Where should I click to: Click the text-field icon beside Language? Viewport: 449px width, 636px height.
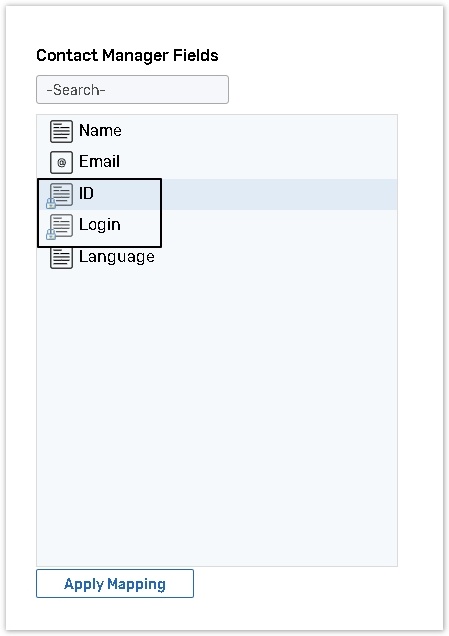coord(61,258)
